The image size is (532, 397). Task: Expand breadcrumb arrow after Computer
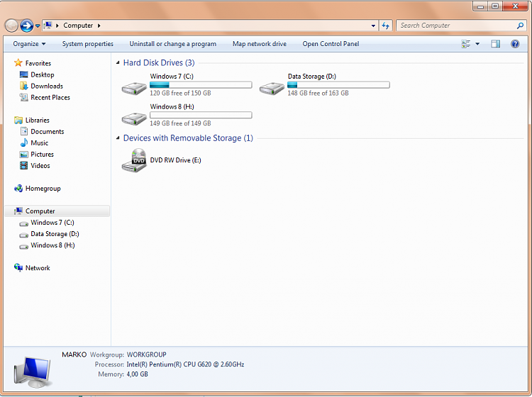(x=99, y=26)
